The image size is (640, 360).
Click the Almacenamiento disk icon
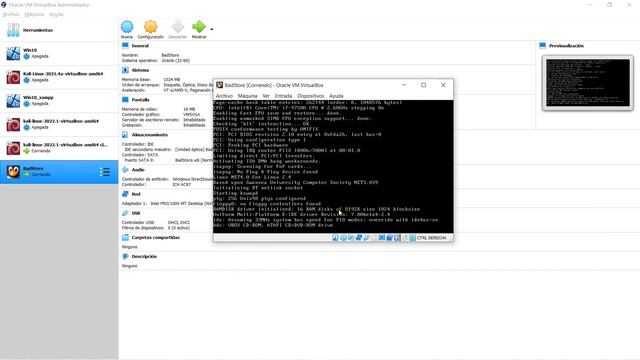pyautogui.click(x=125, y=134)
